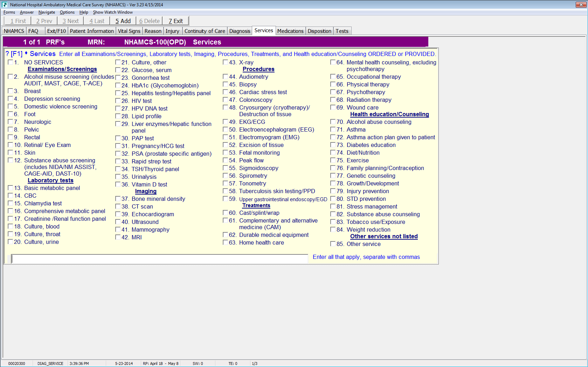Open the Diagnosis tab
Image resolution: width=588 pixels, height=367 pixels.
(240, 31)
